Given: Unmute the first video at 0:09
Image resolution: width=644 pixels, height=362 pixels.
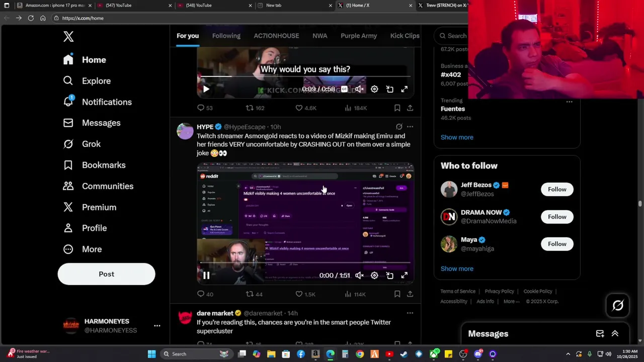Looking at the screenshot, I should [x=359, y=89].
